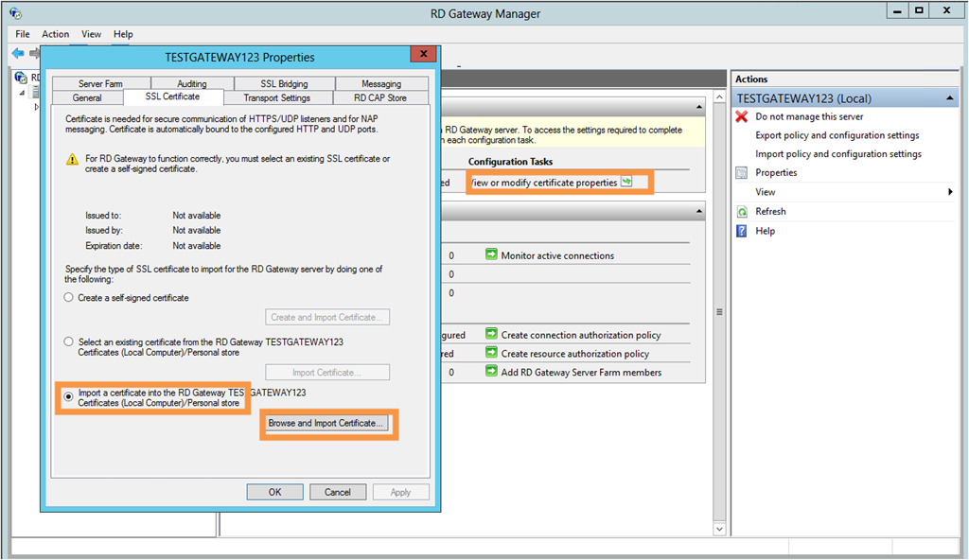Click the center pane vertical scrollbar grip
Screen dimensions: 969x560
[719, 312]
